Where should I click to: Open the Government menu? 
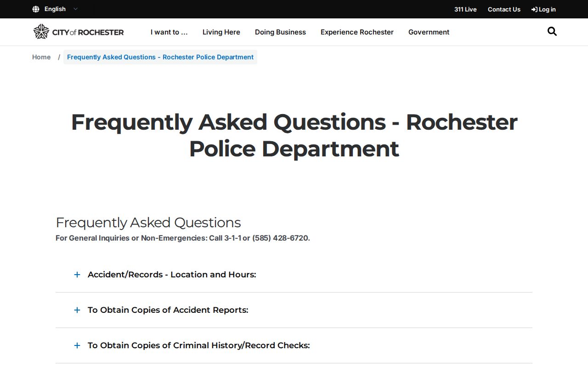[429, 32]
